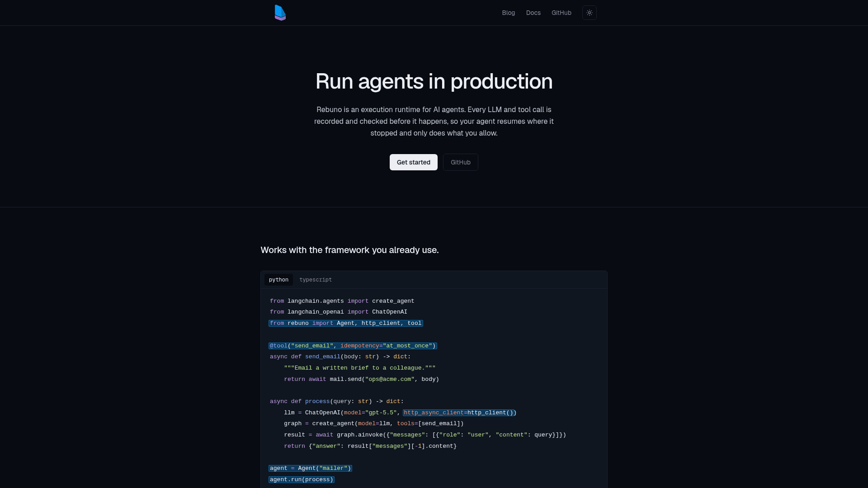Screen dimensions: 868x488
Task: Click the Get started button
Action: click(x=414, y=162)
